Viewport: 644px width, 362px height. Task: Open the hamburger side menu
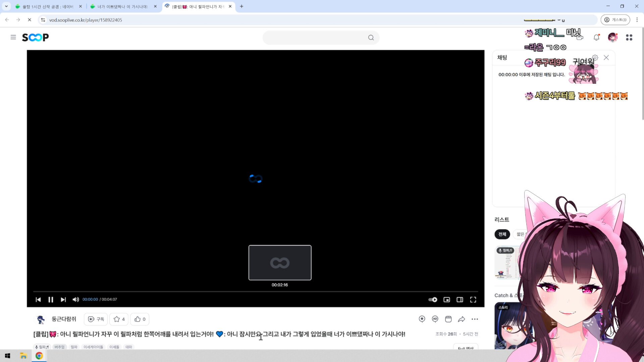click(13, 37)
